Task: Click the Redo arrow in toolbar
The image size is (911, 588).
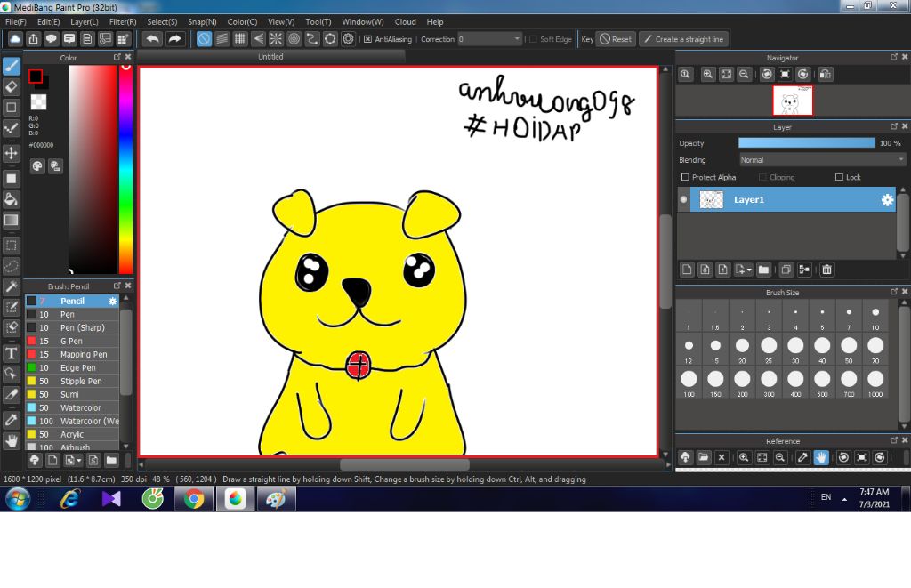Action: click(x=174, y=39)
